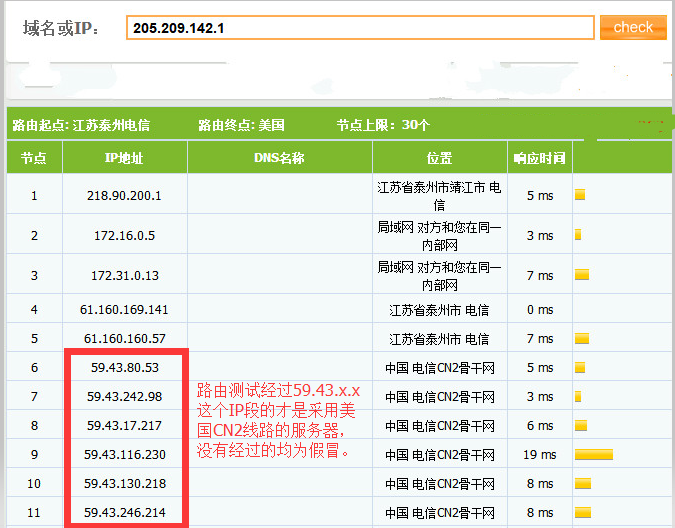Select IP address 218.90.200.1
Viewport: 675px width, 528px height.
pyautogui.click(x=125, y=195)
